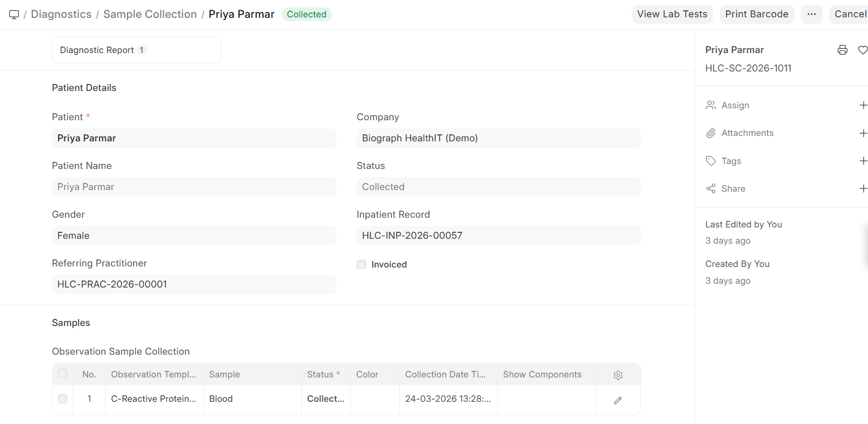Open the Diagnostic Report connection link
Image resolution: width=868 pixels, height=424 pixels.
tap(97, 50)
